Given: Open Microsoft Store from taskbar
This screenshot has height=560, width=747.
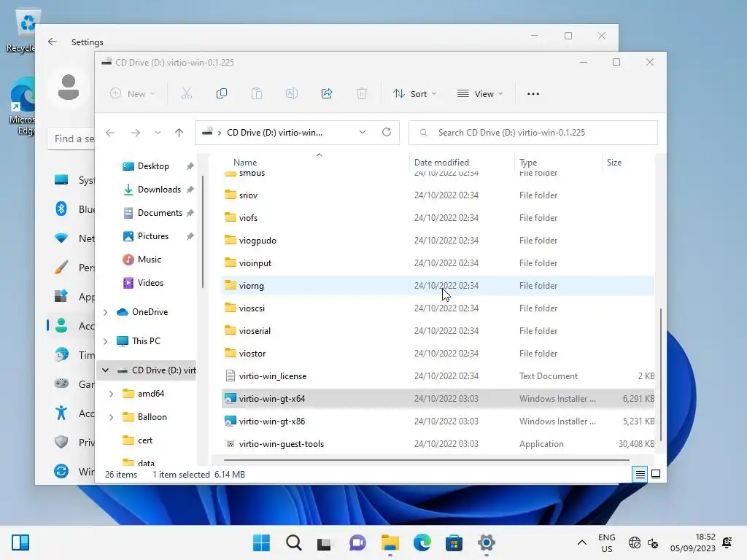Looking at the screenshot, I should (454, 542).
